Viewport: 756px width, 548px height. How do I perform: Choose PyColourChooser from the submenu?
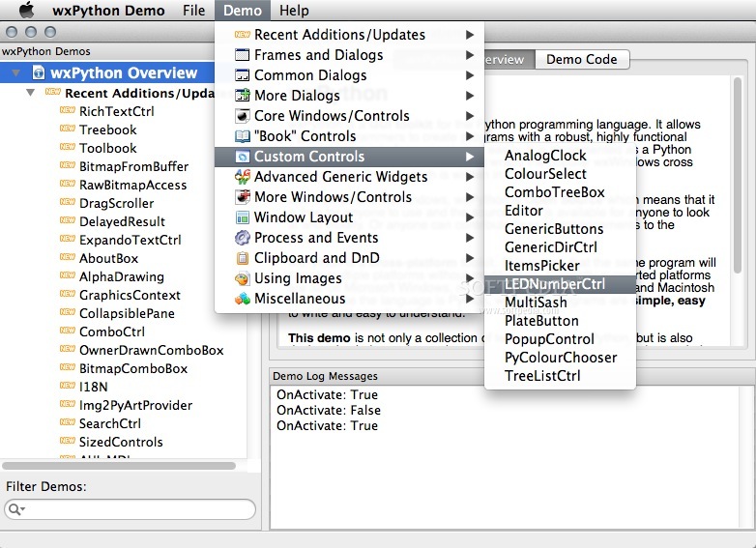pyautogui.click(x=560, y=358)
